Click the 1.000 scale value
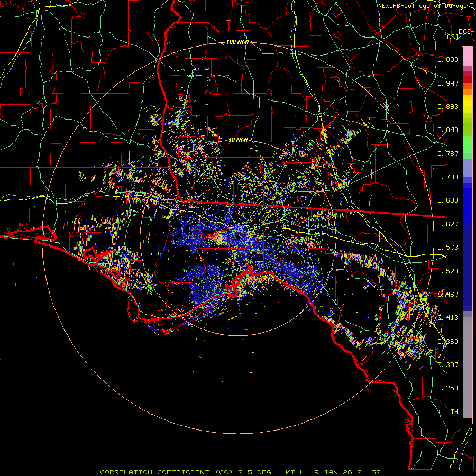This screenshot has width=476, height=476. click(448, 59)
